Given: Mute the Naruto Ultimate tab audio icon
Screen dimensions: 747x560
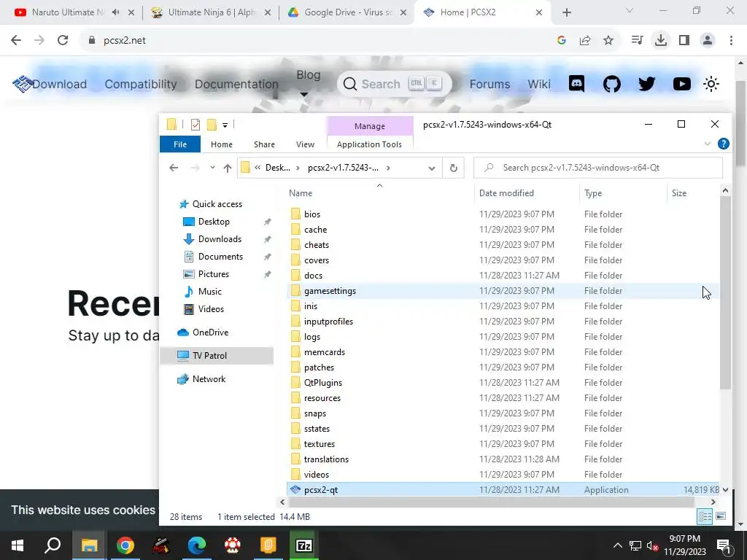Looking at the screenshot, I should point(116,12).
